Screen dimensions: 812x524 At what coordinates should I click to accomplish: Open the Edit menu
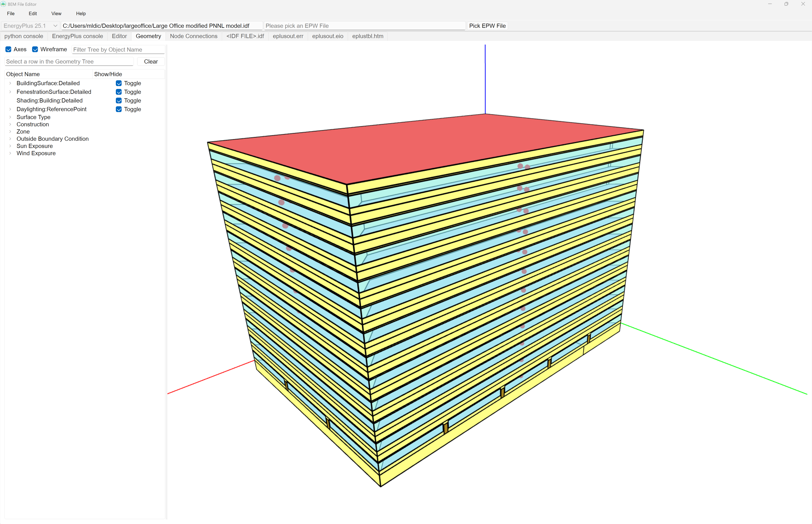33,14
